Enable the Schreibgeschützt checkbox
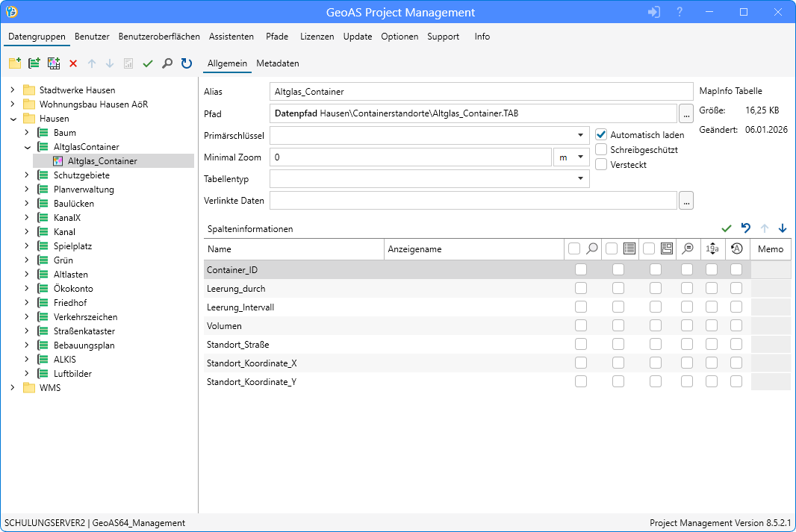The image size is (796, 532). pyautogui.click(x=601, y=150)
